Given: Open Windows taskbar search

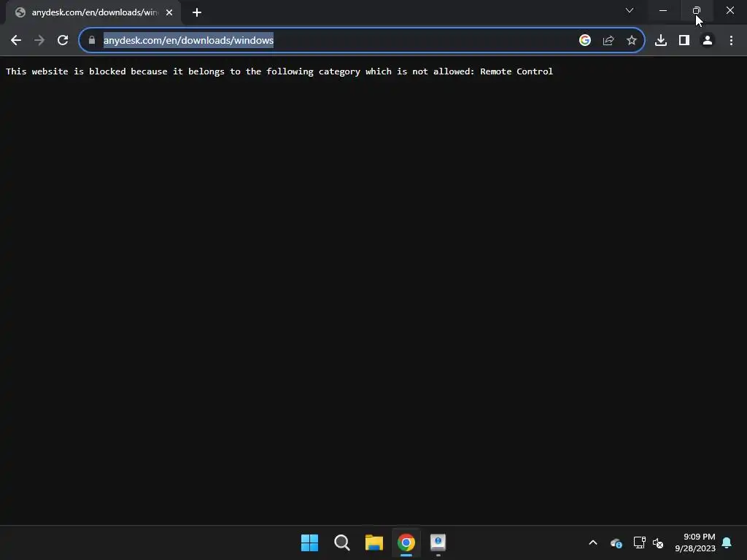Looking at the screenshot, I should 342,542.
